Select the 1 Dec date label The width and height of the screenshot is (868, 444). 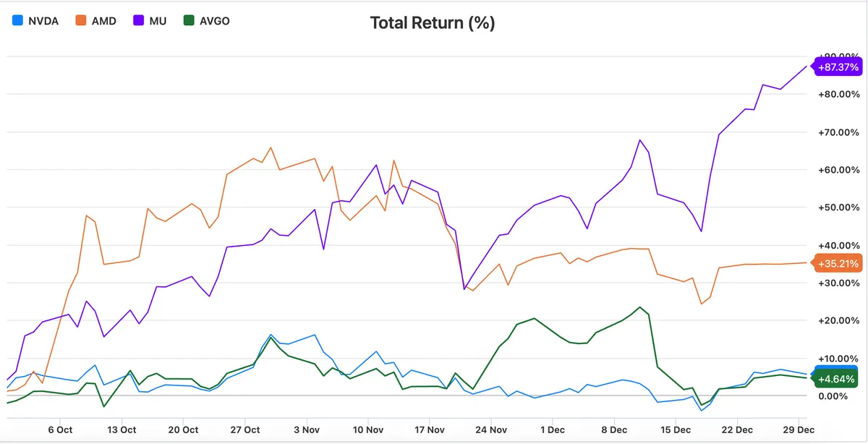click(x=552, y=430)
